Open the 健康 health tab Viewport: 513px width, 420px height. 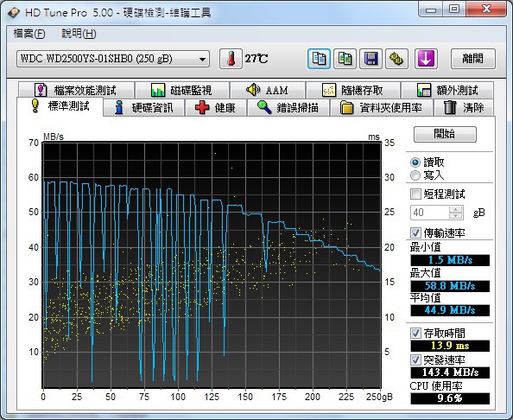[215, 108]
